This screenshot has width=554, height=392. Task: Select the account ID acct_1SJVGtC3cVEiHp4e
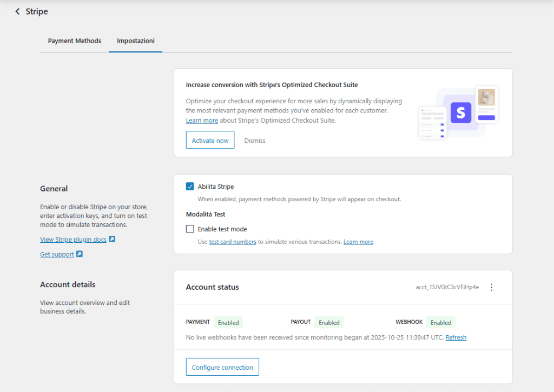pos(449,287)
